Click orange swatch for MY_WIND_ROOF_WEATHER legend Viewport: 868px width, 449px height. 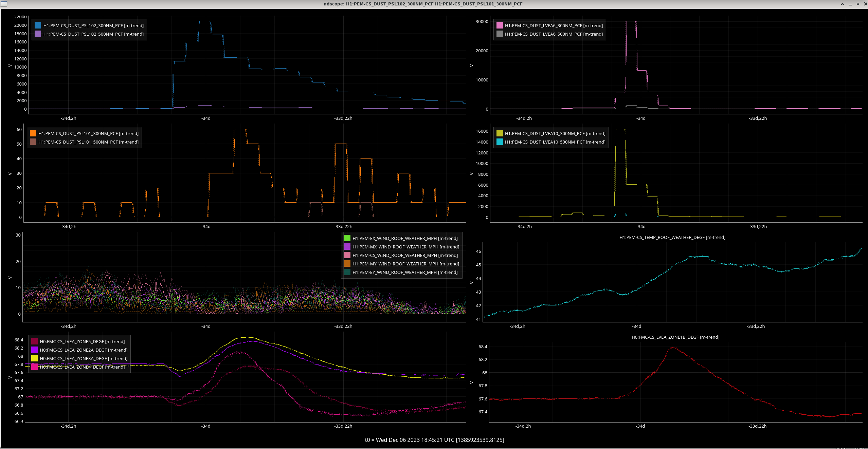tap(347, 264)
